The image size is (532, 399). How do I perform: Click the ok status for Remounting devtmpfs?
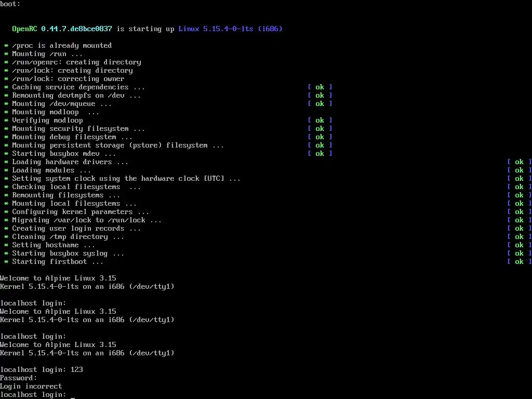point(320,96)
